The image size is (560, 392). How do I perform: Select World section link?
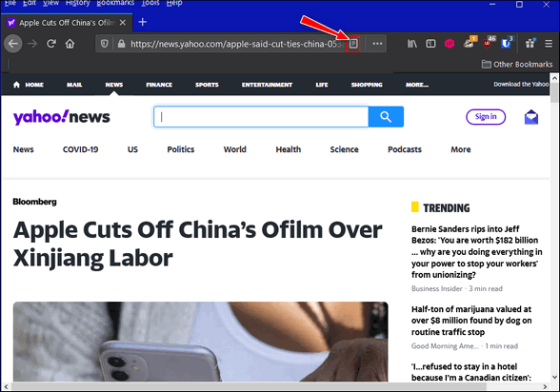(x=234, y=149)
